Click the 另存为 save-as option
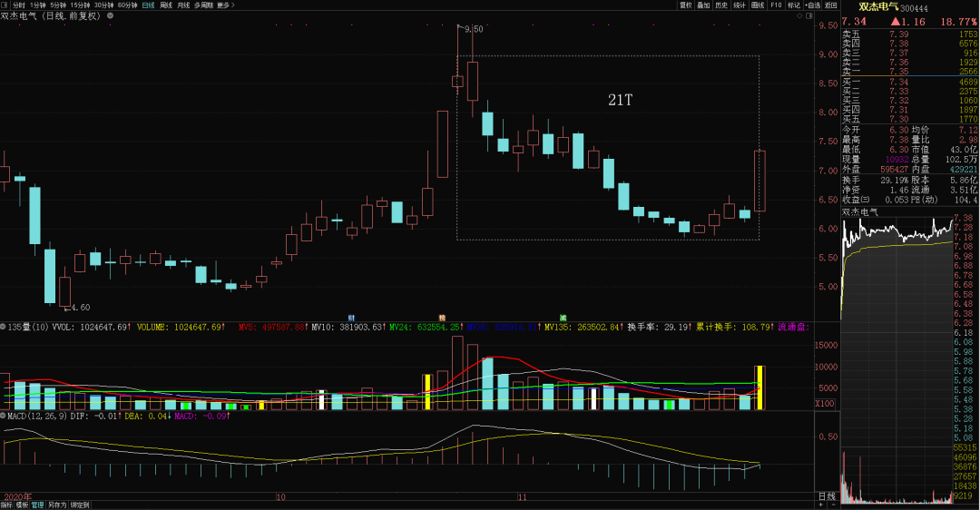 (x=57, y=505)
